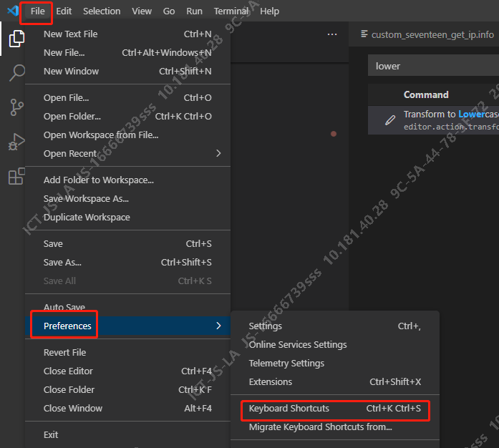Click the three-dots more actions icon
This screenshot has width=499, height=448.
click(x=331, y=34)
